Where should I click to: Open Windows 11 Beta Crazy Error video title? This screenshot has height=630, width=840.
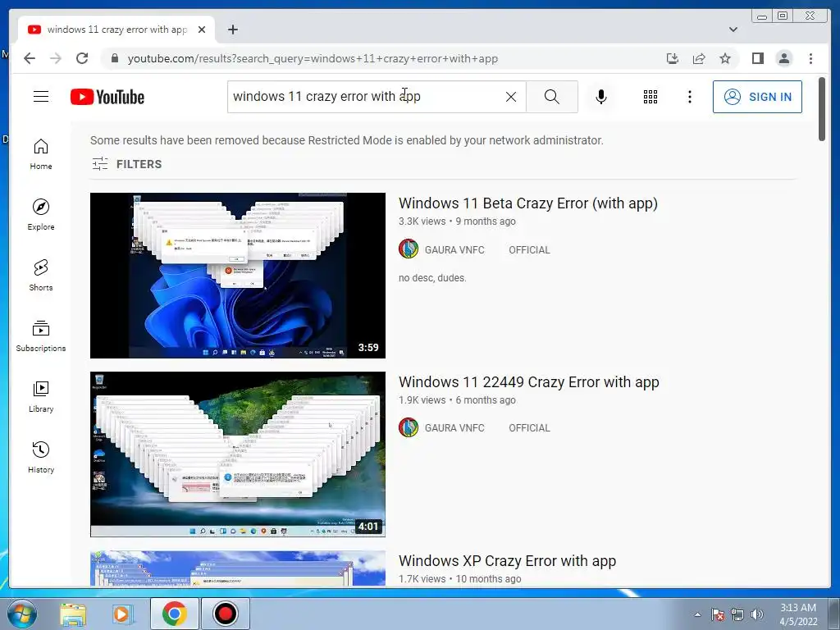tap(527, 203)
